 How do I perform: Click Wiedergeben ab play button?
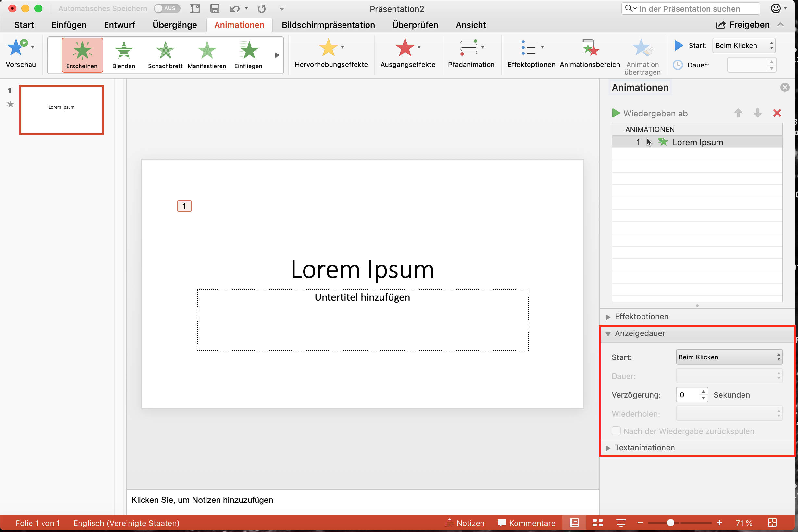click(x=615, y=113)
